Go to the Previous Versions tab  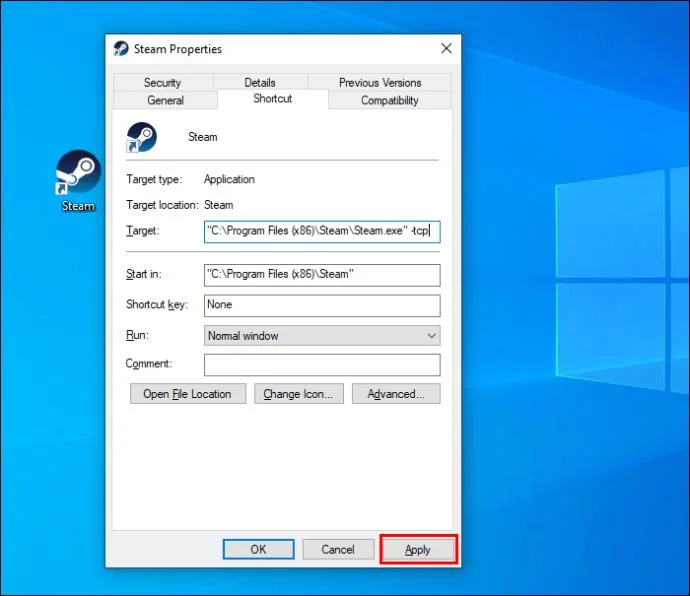pyautogui.click(x=380, y=82)
